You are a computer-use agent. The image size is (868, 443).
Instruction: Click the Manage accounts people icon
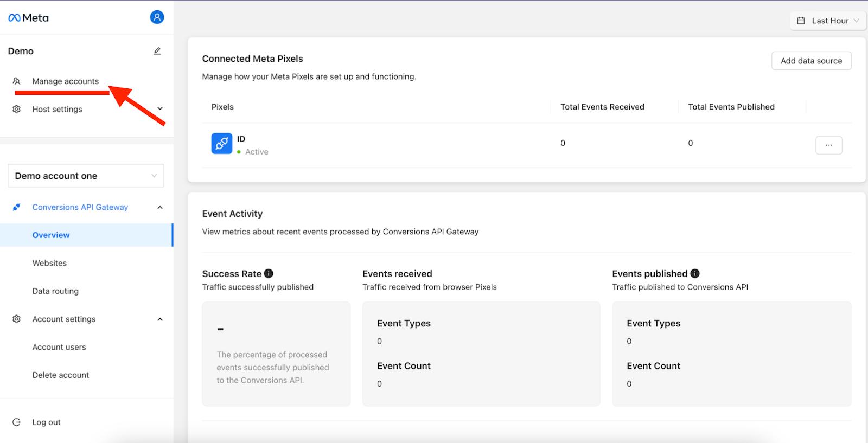[x=17, y=81]
